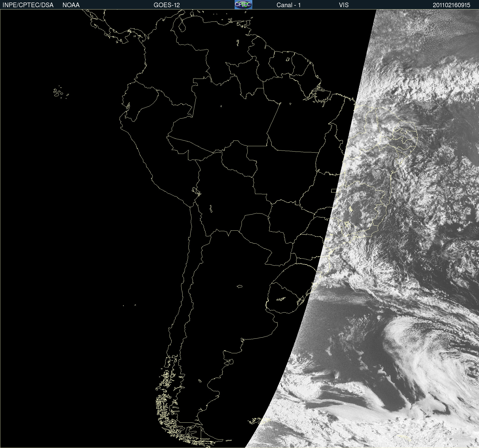Select the INPE/CPTEC/DSA header text
479x448 pixels.
click(28, 5)
